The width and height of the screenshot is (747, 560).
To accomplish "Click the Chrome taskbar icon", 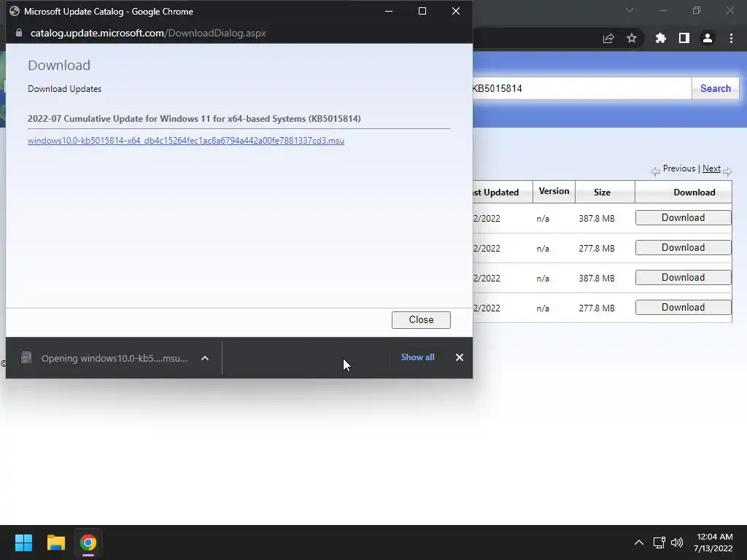I will pos(88,542).
